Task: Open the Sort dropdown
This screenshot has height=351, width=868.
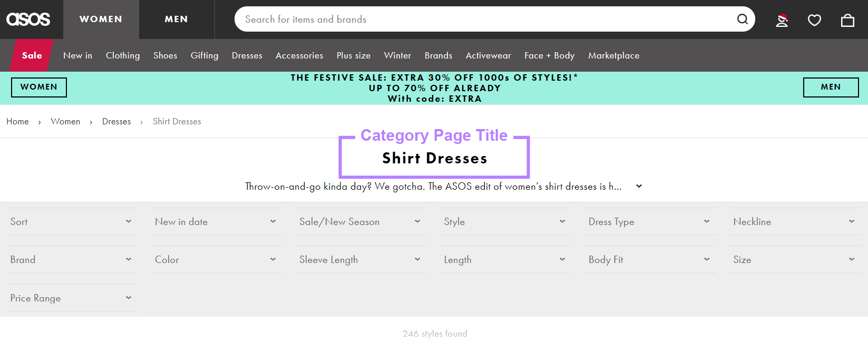Action: coord(72,221)
